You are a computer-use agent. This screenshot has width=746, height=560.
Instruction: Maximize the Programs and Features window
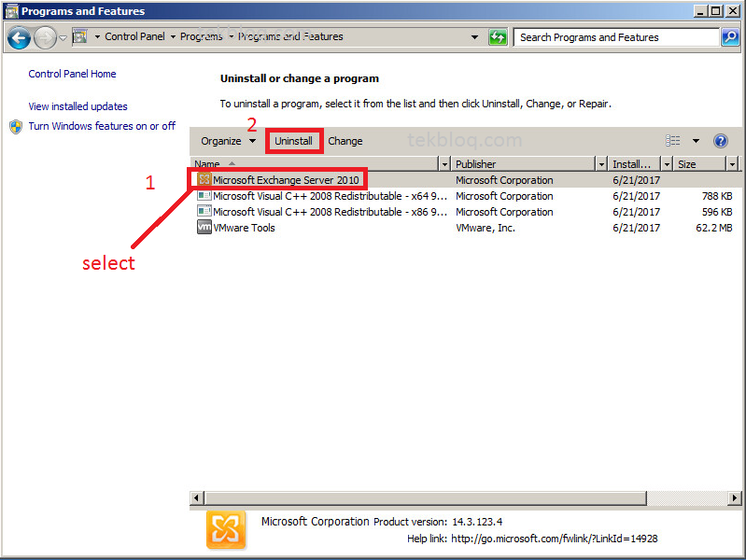(x=715, y=10)
